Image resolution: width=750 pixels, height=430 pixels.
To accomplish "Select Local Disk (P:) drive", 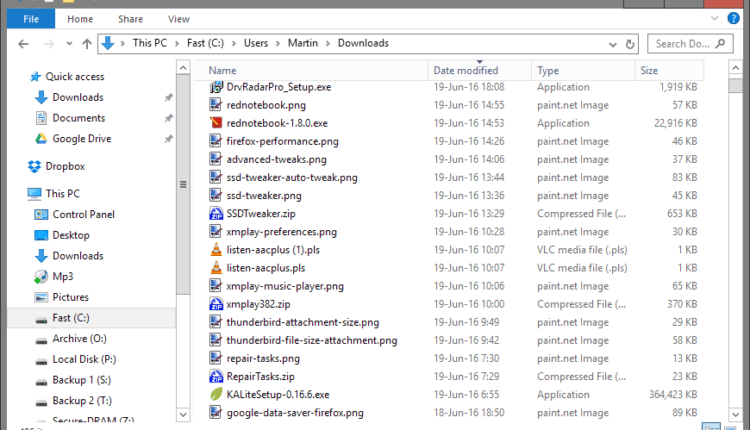I will pos(84,359).
